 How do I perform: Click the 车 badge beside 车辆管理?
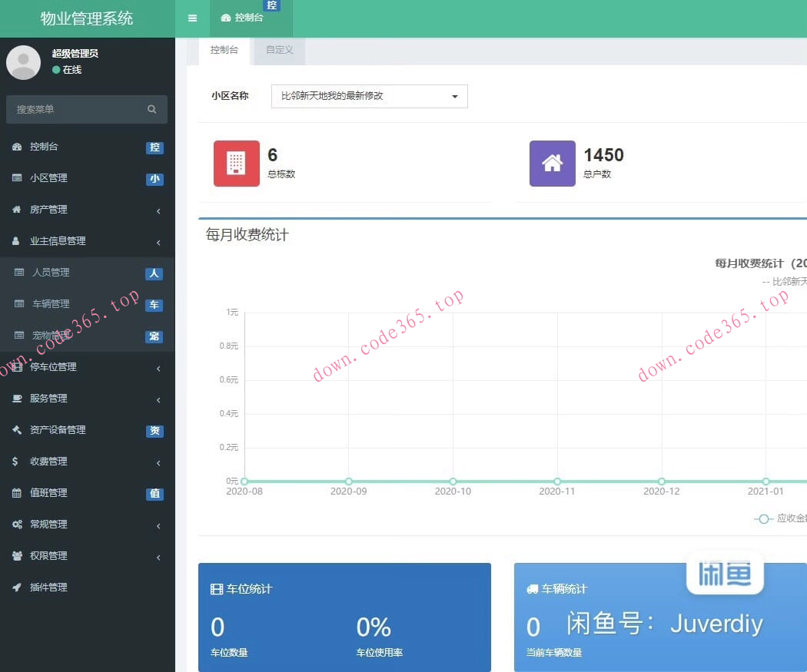point(154,305)
